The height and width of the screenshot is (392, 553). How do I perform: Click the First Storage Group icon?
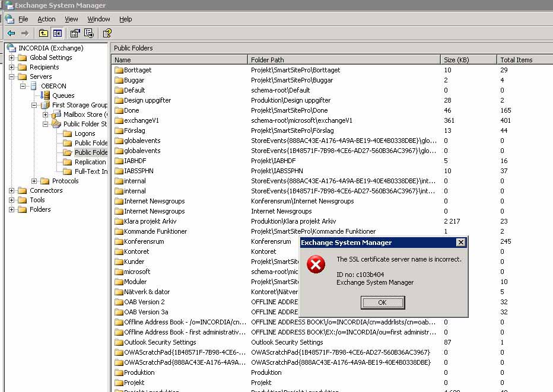coord(45,105)
